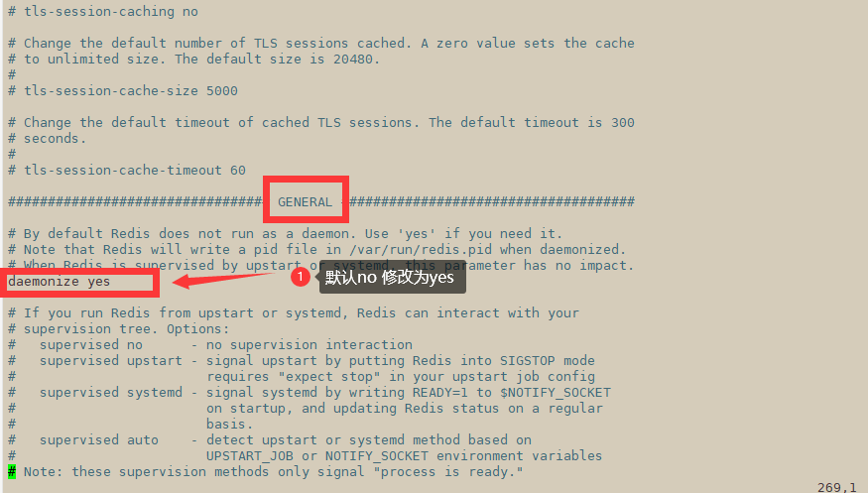Click the word 'yes' after daemonize

pyautogui.click(x=98, y=282)
